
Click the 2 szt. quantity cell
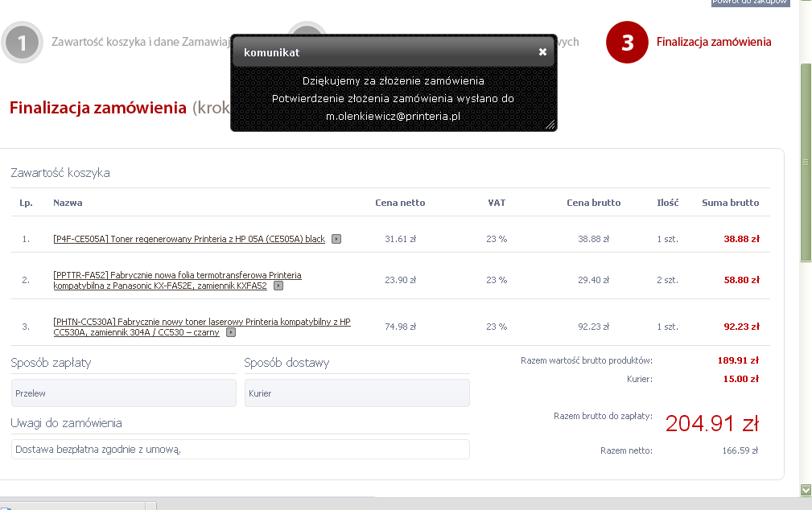pyautogui.click(x=667, y=280)
